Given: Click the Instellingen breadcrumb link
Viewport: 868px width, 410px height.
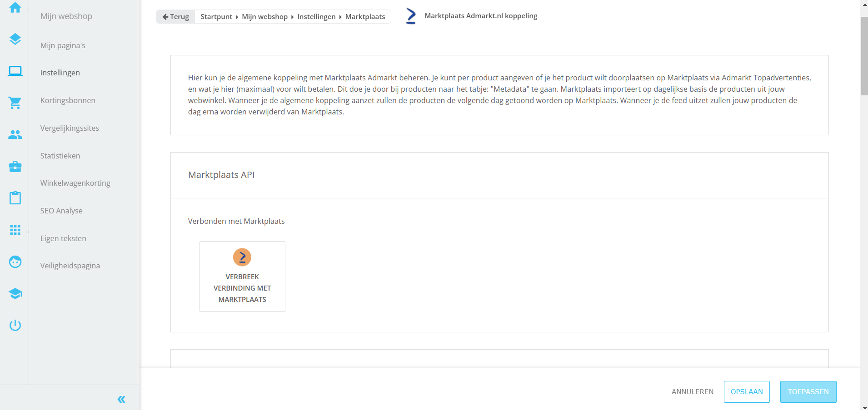Looking at the screenshot, I should coord(316,17).
